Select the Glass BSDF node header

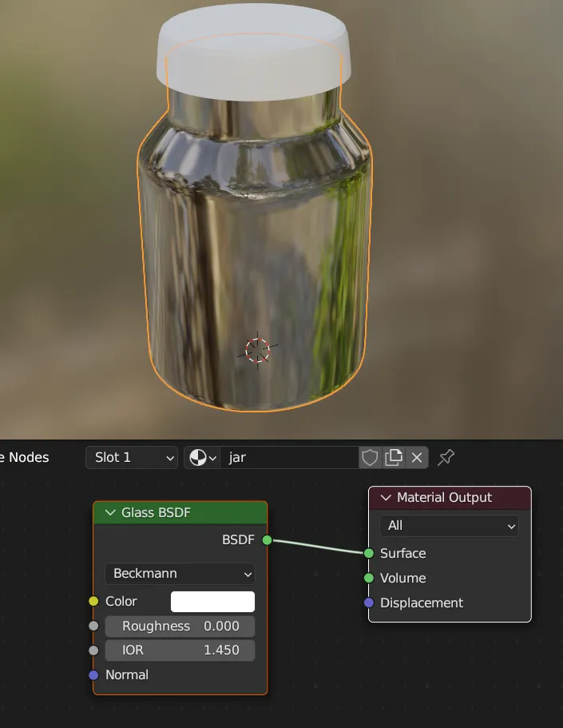pos(180,512)
